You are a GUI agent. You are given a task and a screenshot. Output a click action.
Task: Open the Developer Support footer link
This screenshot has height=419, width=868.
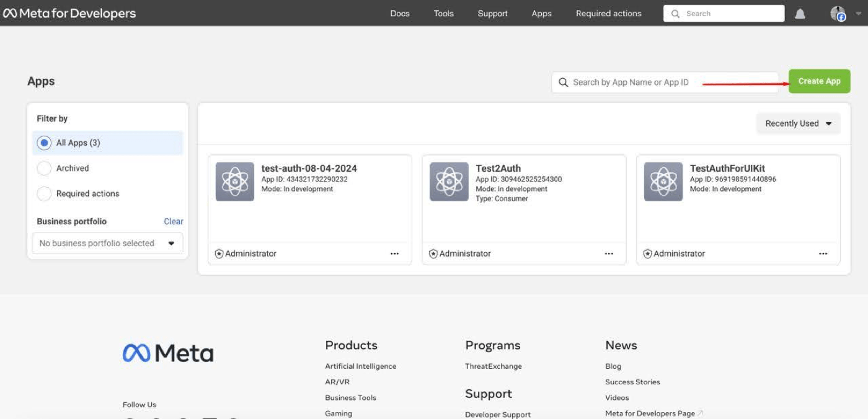click(x=498, y=415)
